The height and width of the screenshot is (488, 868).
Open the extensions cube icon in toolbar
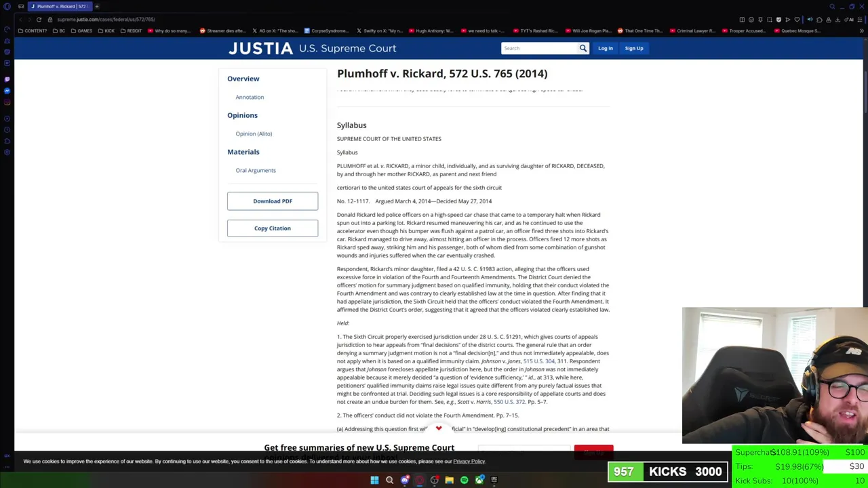pyautogui.click(x=818, y=20)
